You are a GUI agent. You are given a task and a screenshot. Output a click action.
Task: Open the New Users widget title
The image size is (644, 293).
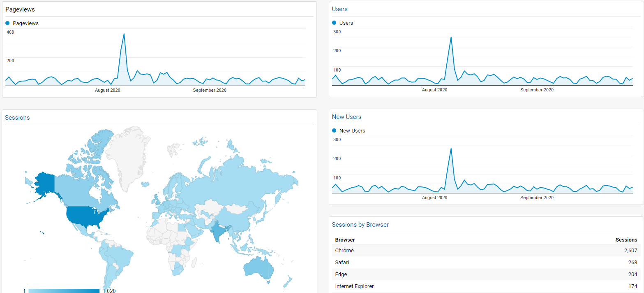pos(346,117)
